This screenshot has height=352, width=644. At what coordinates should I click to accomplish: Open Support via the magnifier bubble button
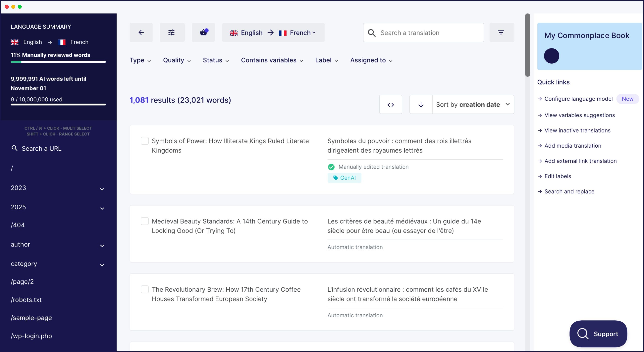(x=598, y=334)
